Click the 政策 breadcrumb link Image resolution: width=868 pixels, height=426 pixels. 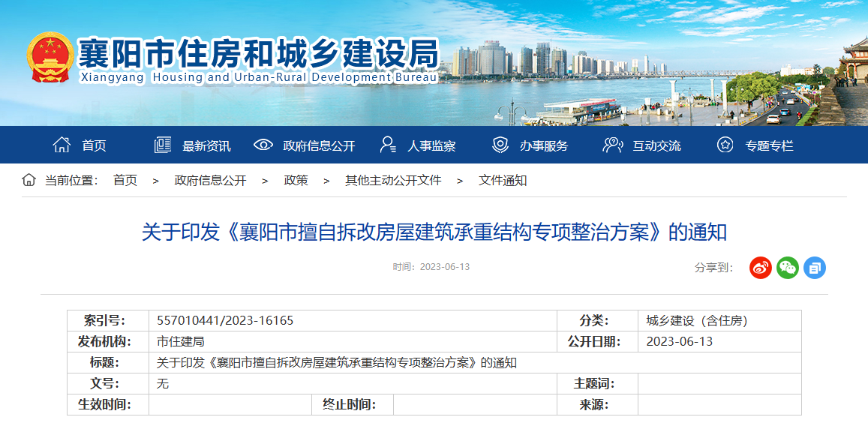click(296, 180)
